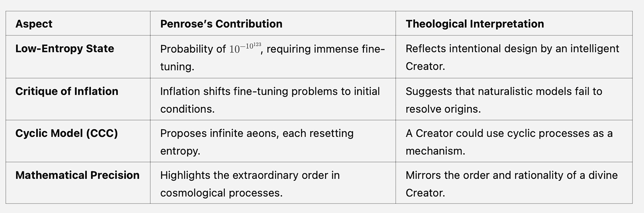Image resolution: width=644 pixels, height=213 pixels.
Task: Click the word "mechanism." in the table
Action: pyautogui.click(x=435, y=151)
